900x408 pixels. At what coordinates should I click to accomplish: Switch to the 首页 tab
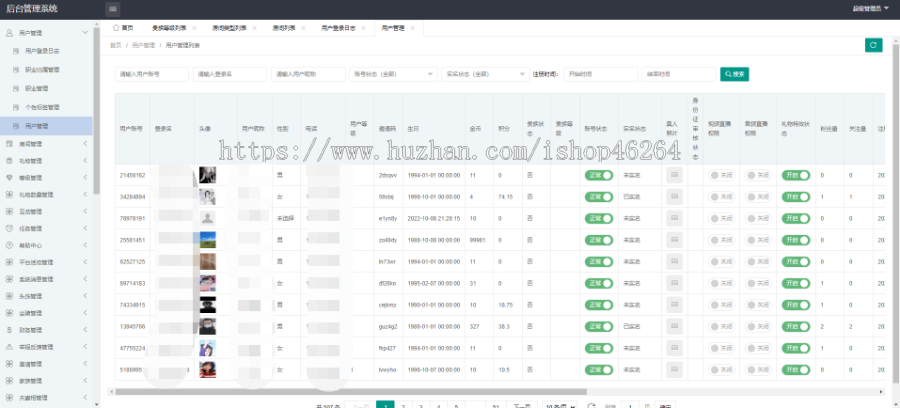coord(123,28)
